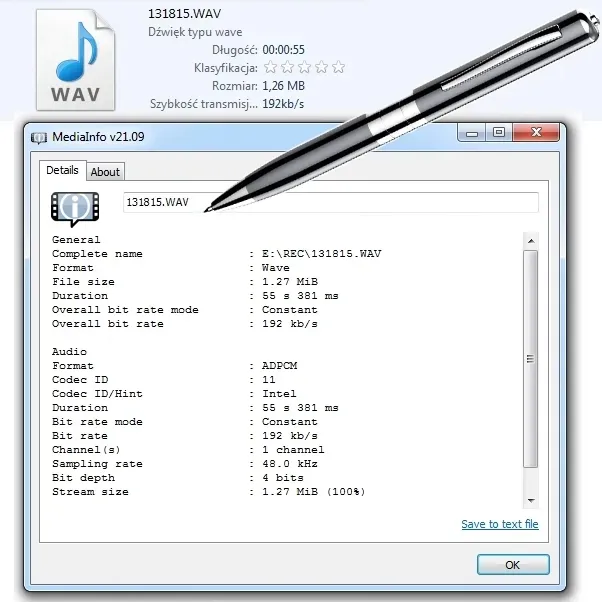The height and width of the screenshot is (602, 602).
Task: Switch to the Details tab
Action: 63,170
